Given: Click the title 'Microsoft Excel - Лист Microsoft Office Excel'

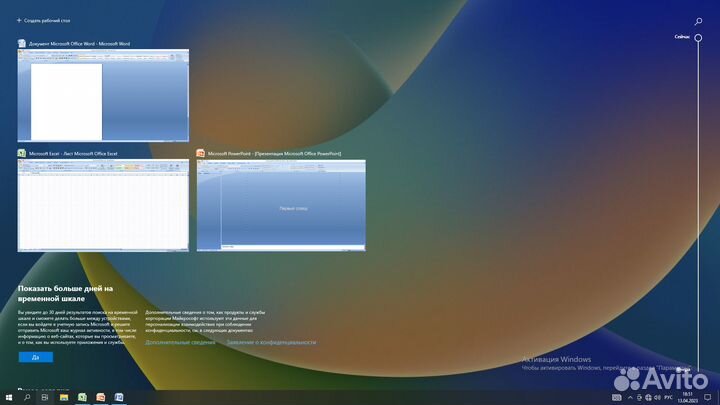Looking at the screenshot, I should (x=73, y=154).
